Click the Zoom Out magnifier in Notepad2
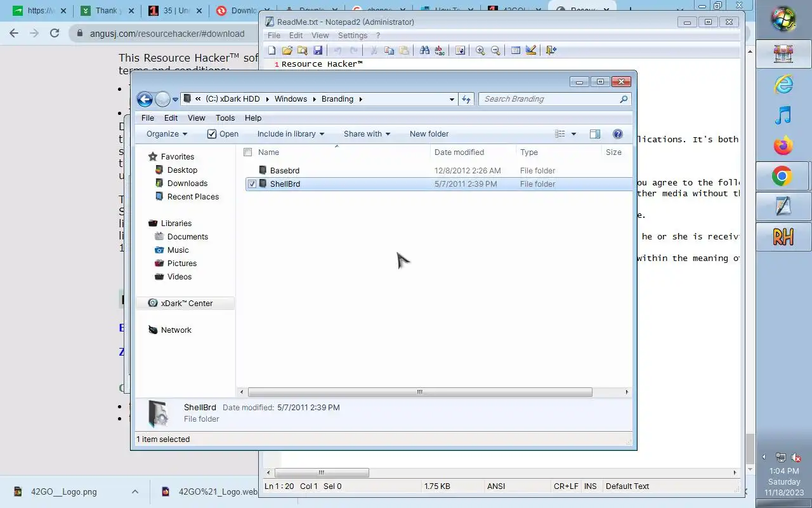812x508 pixels. [x=495, y=50]
